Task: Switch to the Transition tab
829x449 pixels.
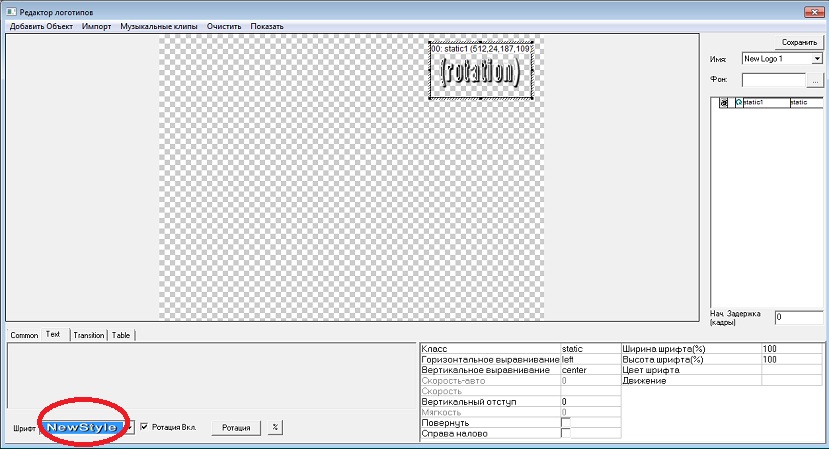Action: [x=89, y=336]
